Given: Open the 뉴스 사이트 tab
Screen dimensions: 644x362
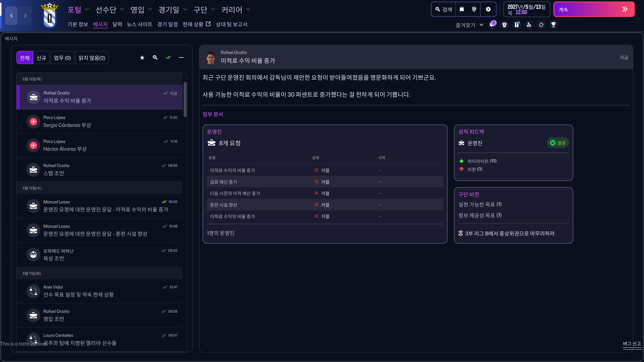Looking at the screenshot, I should (x=140, y=24).
